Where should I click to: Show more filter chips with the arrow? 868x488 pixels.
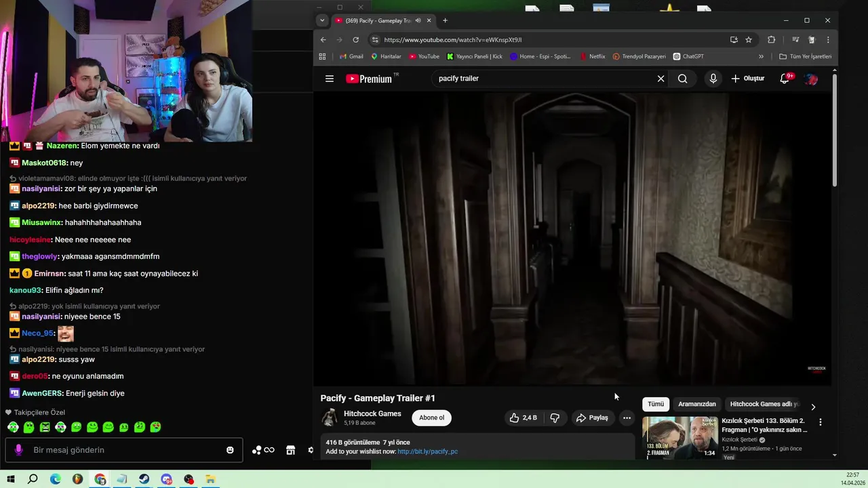tap(813, 407)
